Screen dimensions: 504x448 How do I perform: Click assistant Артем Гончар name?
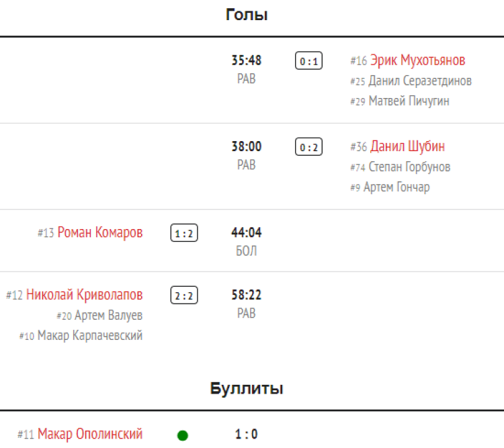(396, 187)
